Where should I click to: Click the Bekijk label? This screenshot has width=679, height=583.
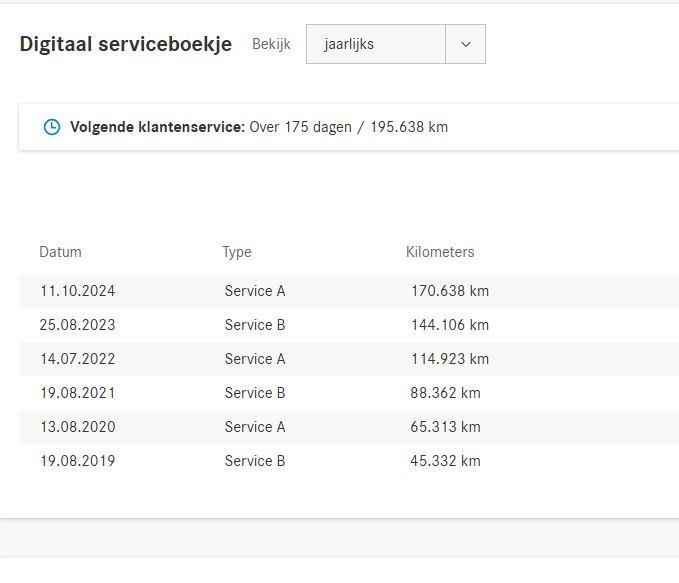click(x=271, y=44)
